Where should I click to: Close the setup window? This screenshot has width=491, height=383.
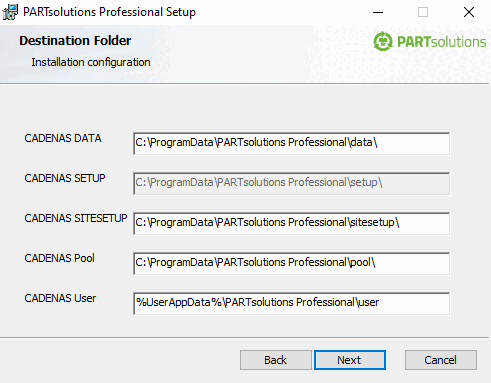469,12
